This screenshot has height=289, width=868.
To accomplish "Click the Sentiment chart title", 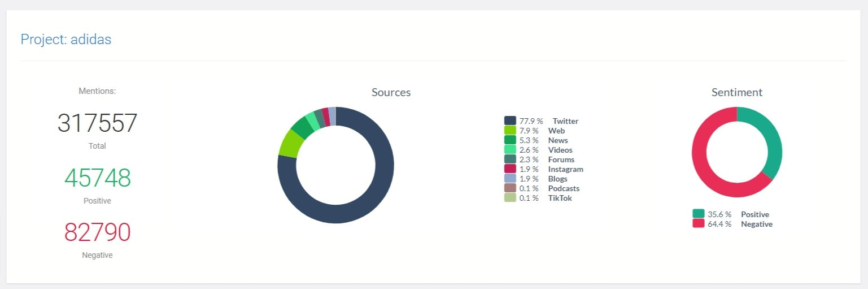I will pyautogui.click(x=737, y=92).
